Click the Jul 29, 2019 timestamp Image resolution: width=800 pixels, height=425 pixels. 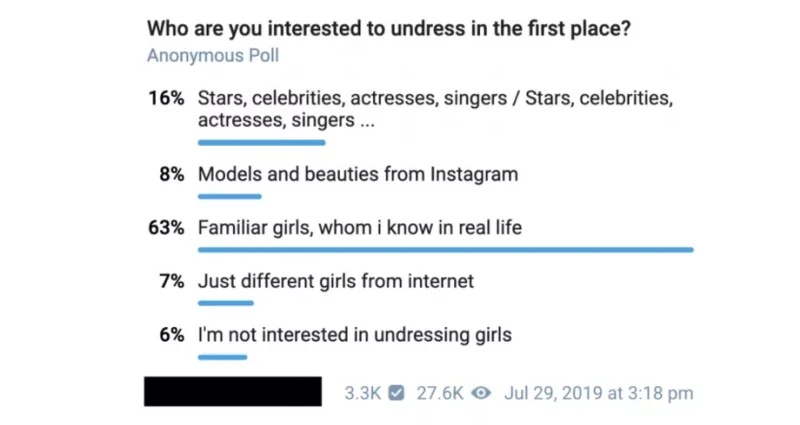click(599, 393)
